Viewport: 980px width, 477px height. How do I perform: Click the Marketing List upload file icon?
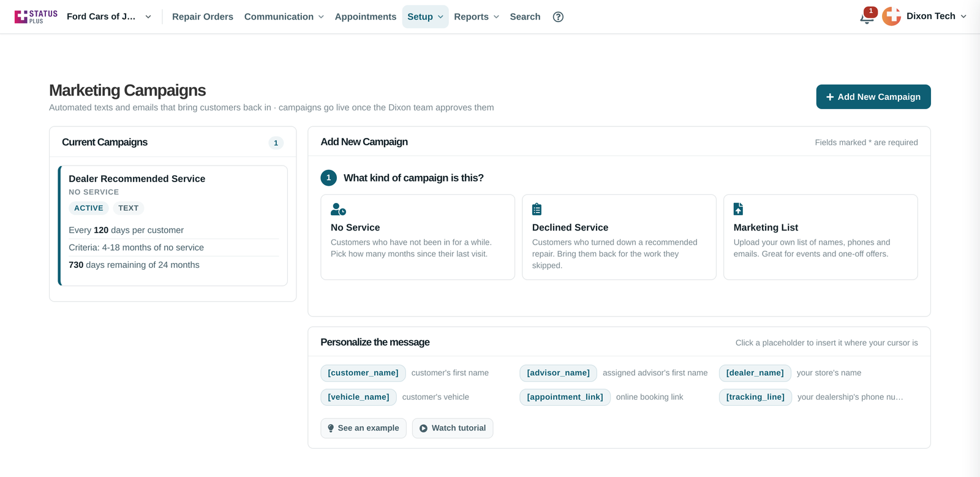point(738,209)
